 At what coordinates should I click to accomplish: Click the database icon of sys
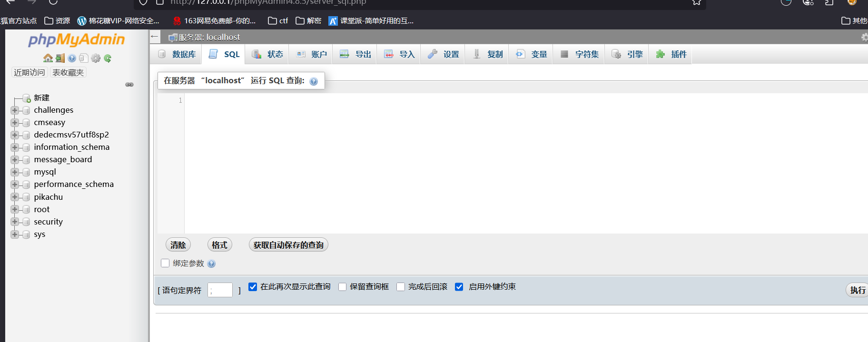(x=26, y=234)
